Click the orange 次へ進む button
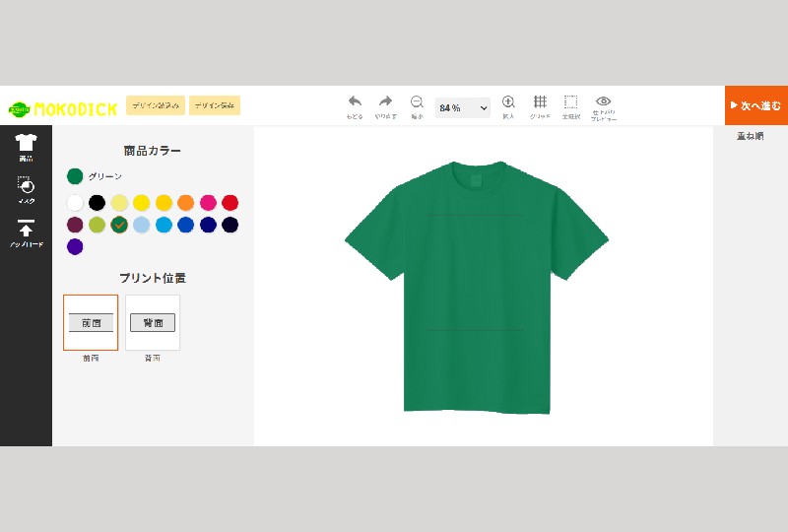 [755, 105]
